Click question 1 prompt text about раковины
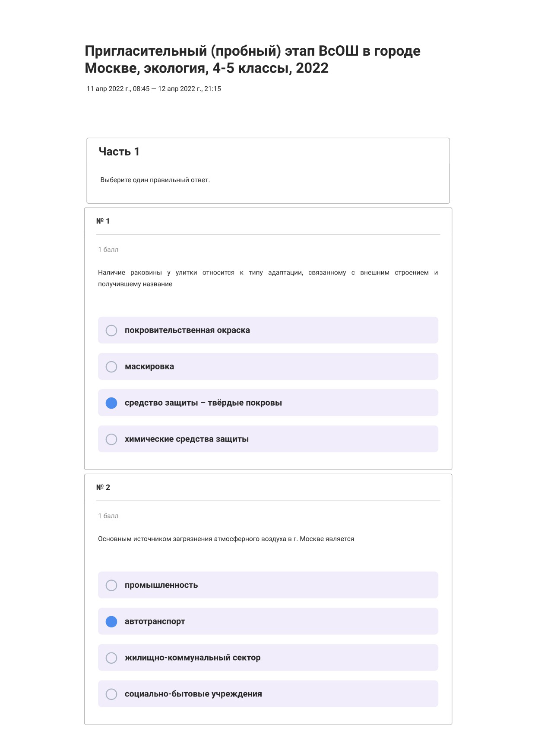 268,278
